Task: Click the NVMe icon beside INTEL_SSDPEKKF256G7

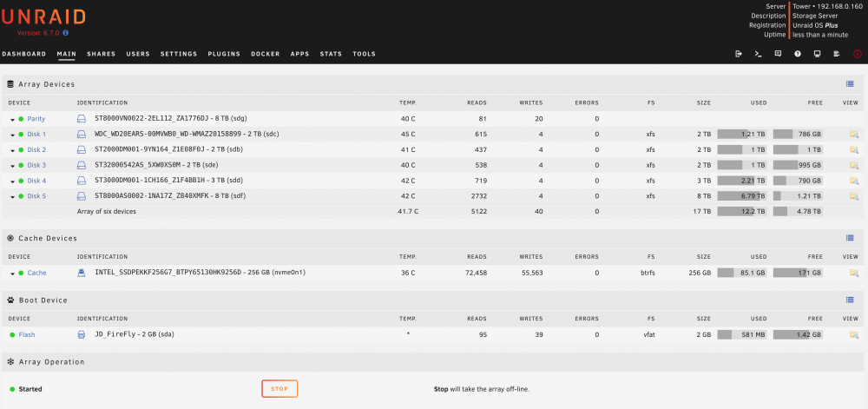Action: [x=82, y=273]
